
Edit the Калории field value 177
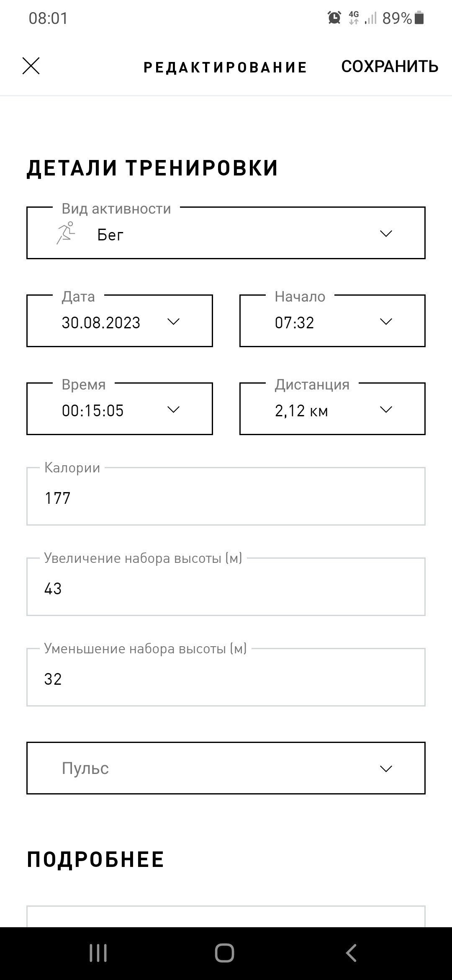coord(226,496)
